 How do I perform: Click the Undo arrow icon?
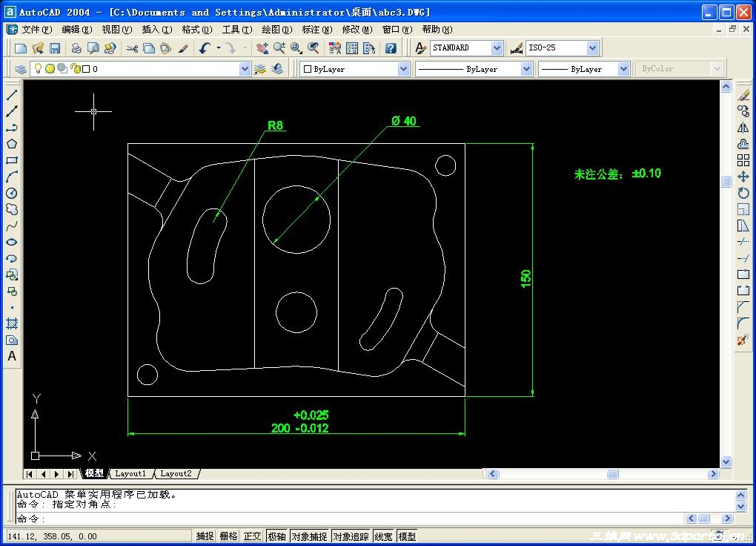205,47
